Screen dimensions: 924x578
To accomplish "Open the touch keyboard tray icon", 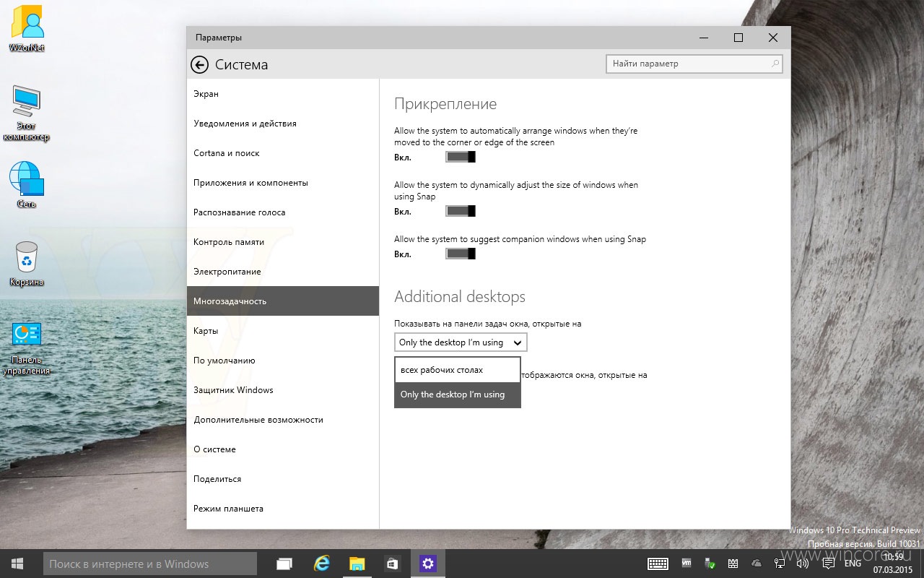I will (x=658, y=564).
